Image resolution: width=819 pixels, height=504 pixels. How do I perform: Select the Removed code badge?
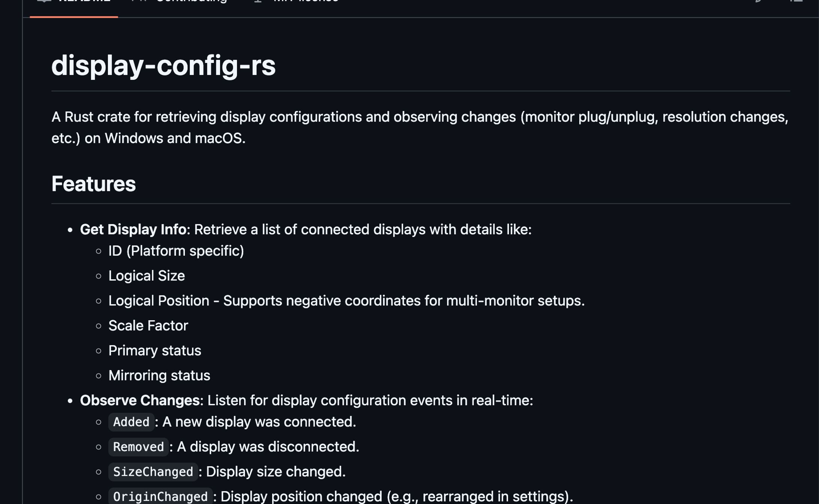[138, 447]
